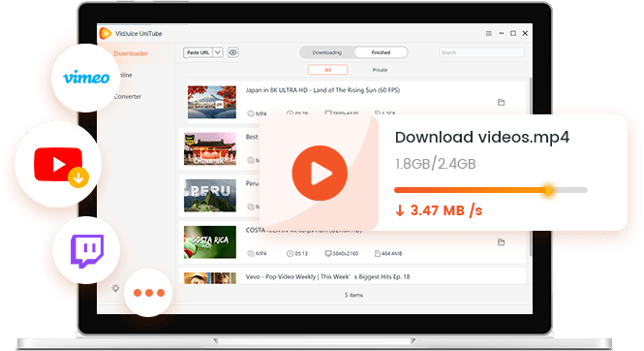
Task: Click the light bulb theme icon
Action: (115, 288)
